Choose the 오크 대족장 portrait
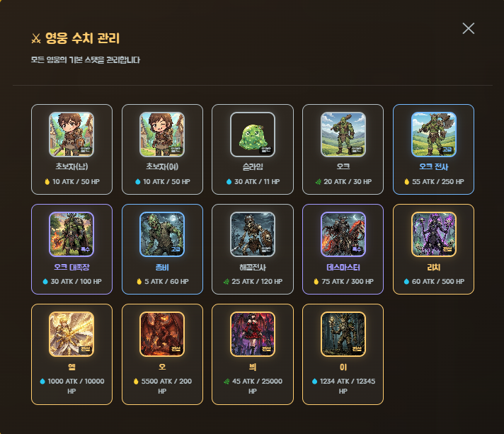This screenshot has width=504, height=434. click(71, 234)
